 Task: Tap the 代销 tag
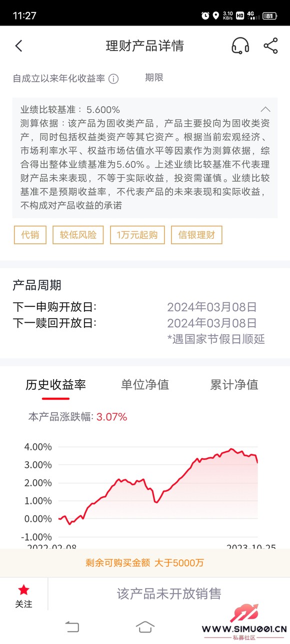(x=30, y=235)
